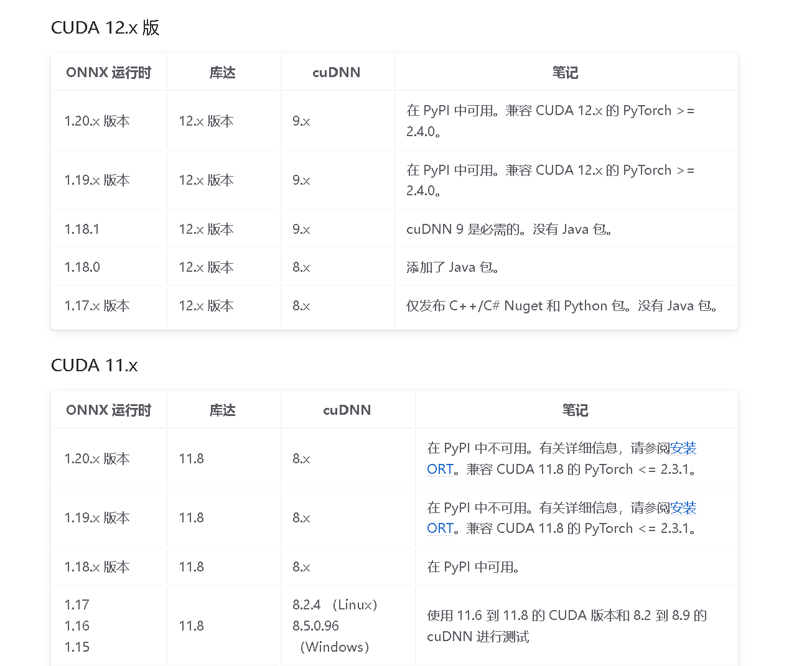Select the CUDA 12.x 版 heading
The height and width of the screenshot is (666, 812).
coord(105,28)
